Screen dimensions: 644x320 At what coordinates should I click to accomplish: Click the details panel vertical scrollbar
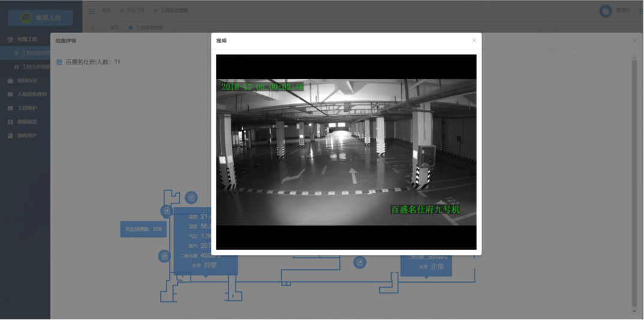tap(634, 180)
